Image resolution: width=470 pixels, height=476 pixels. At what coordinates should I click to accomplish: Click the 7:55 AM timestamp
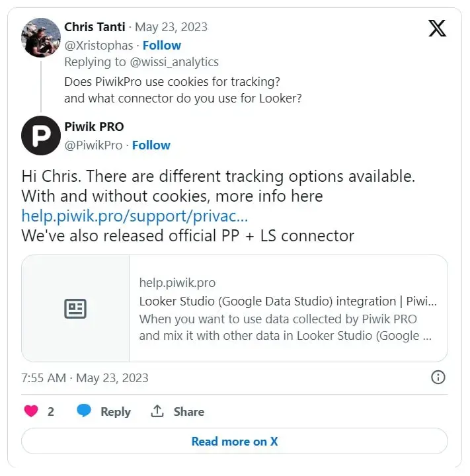(x=44, y=378)
